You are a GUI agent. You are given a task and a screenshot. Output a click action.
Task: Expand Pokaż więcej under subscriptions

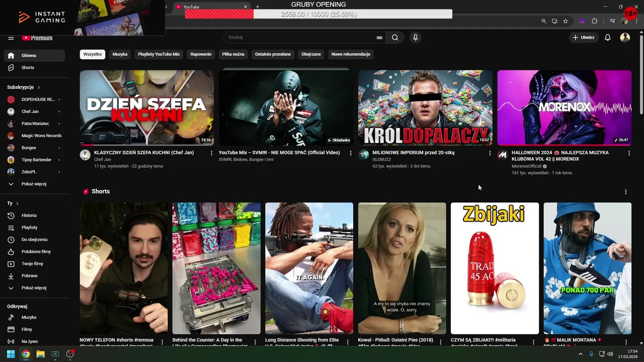coord(34,184)
